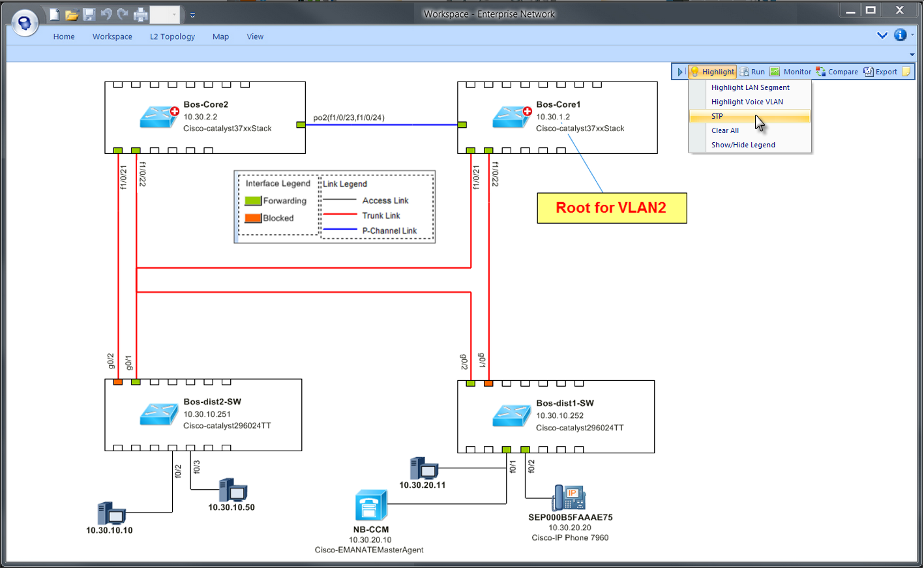The height and width of the screenshot is (568, 924).
Task: Create a new document from quick access toolbar
Action: (55, 14)
